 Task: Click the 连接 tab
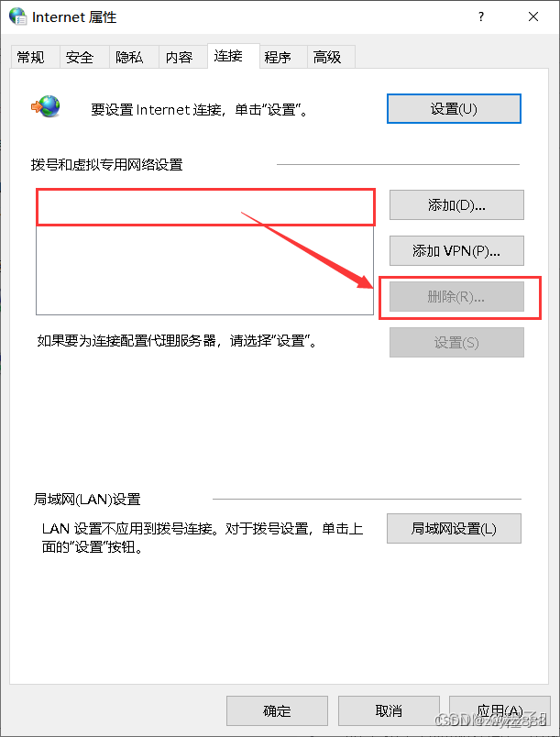(228, 56)
